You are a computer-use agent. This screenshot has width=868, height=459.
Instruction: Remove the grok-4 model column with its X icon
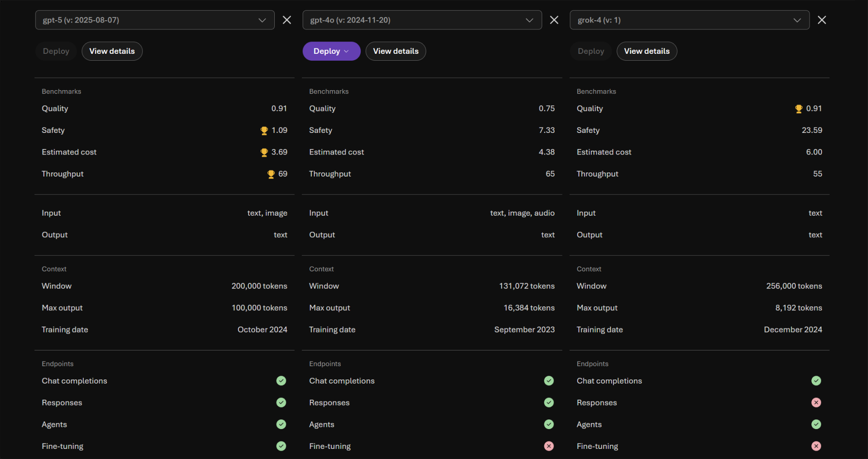822,20
